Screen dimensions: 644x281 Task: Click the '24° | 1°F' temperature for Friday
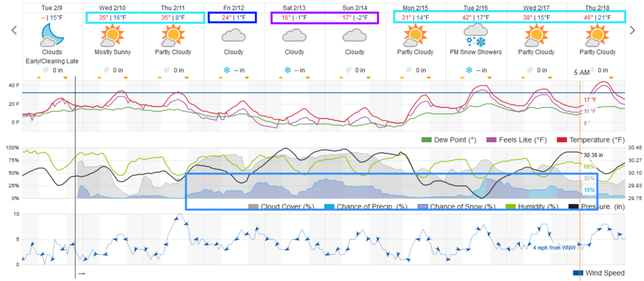(x=233, y=17)
